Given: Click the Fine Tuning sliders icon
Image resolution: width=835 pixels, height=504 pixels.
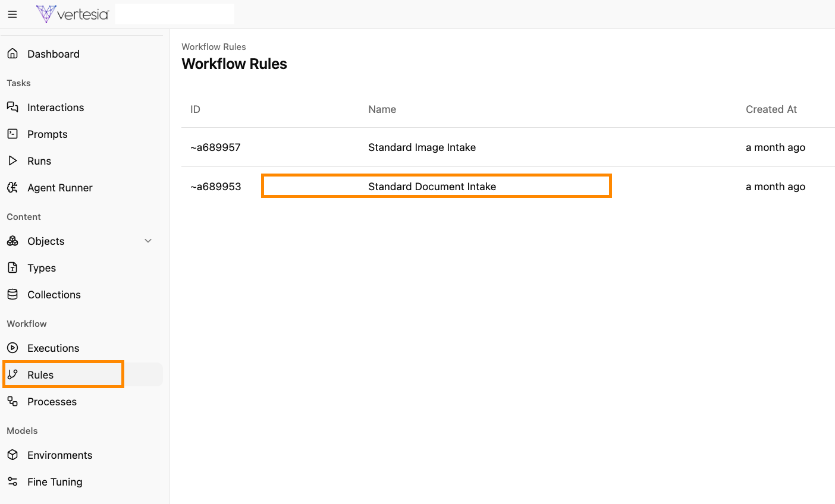Looking at the screenshot, I should tap(12, 481).
